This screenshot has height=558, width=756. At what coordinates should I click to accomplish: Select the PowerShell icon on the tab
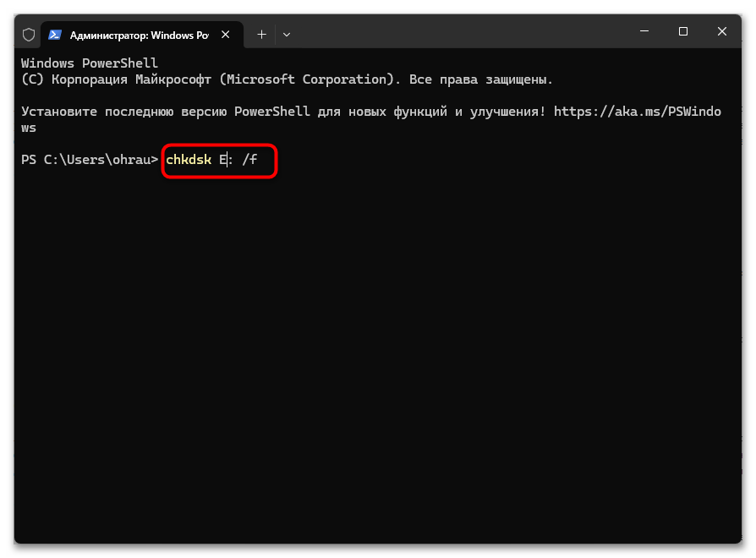[55, 35]
